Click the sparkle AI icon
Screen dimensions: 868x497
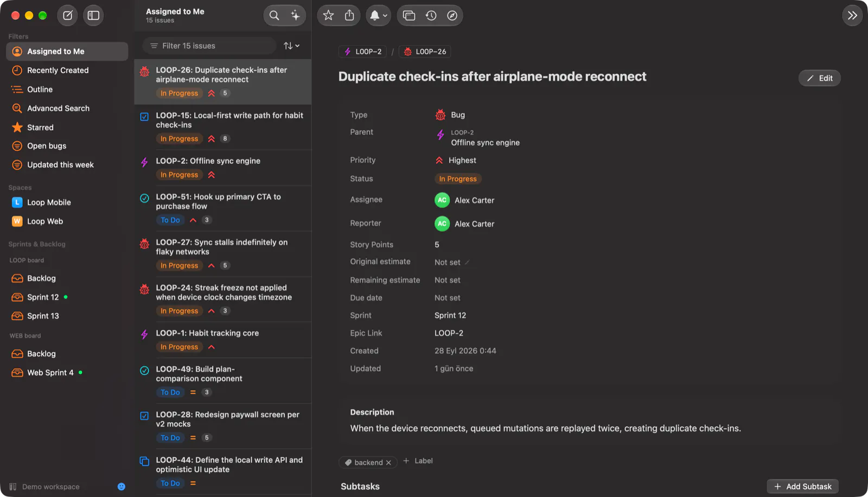coord(295,15)
